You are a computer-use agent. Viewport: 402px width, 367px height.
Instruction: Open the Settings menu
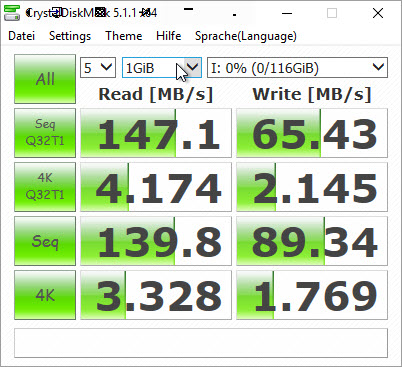(70, 36)
